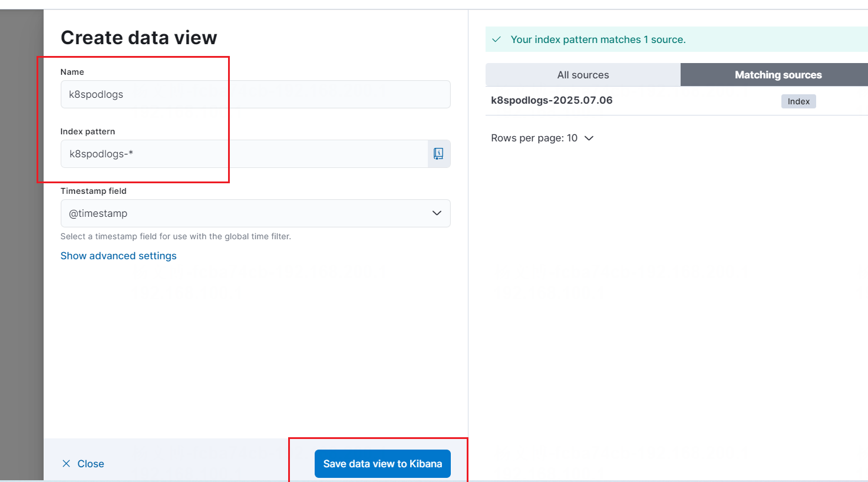Click the Close text button
Image resolution: width=868 pixels, height=482 pixels.
click(x=91, y=464)
